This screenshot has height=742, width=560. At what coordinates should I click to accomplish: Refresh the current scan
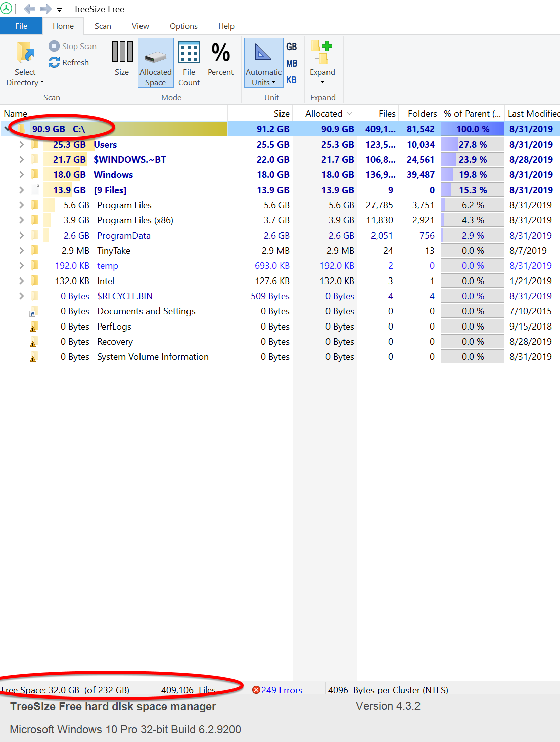point(69,62)
